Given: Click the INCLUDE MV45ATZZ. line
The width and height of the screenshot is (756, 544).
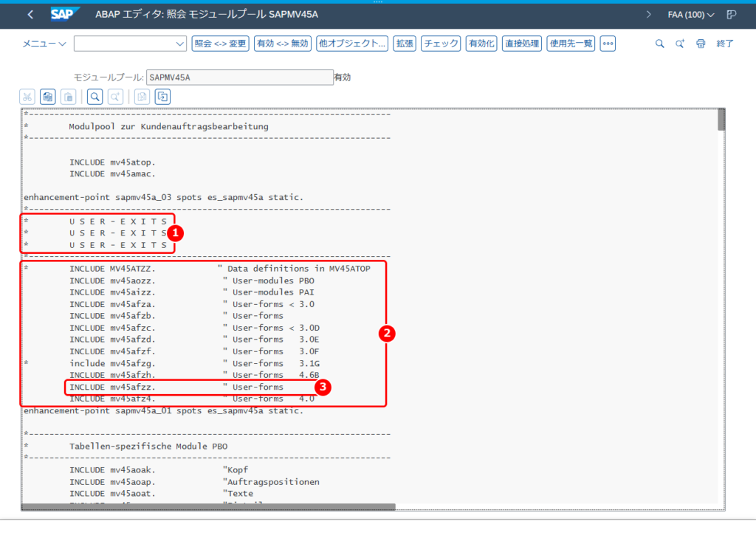Looking at the screenshot, I should 112,269.
